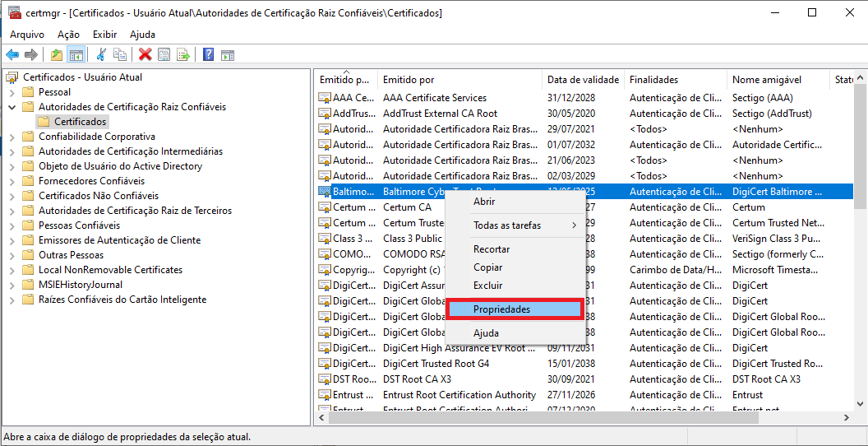Open the Todas as tarefas submenu
Viewport: 868px width, 446px height.
click(x=515, y=225)
